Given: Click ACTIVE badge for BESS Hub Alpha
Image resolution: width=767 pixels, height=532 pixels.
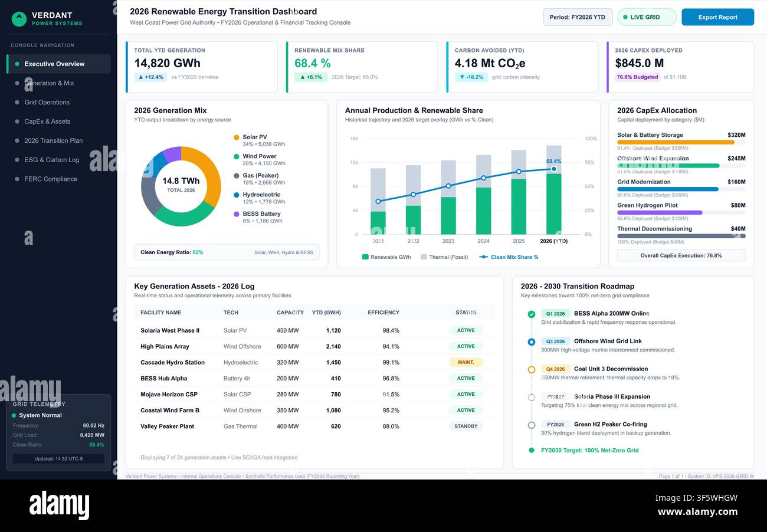Looking at the screenshot, I should [466, 378].
